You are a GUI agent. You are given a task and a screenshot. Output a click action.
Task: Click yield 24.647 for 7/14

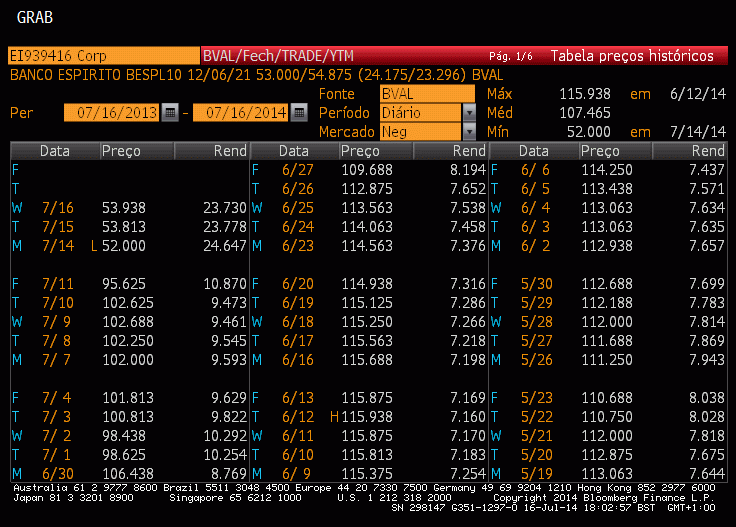click(225, 246)
